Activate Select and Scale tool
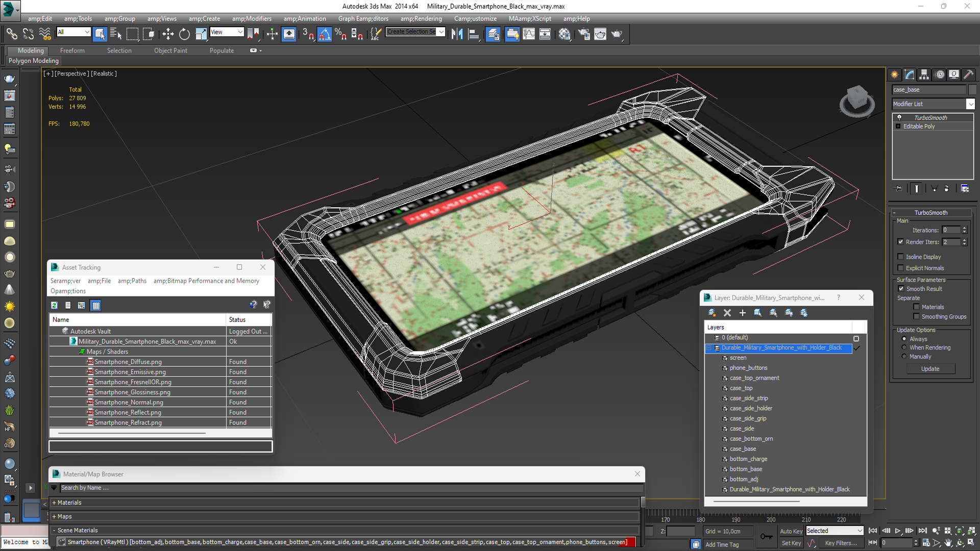 point(201,34)
